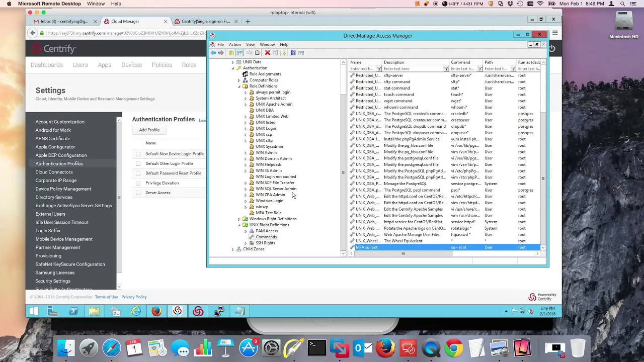Expand the Computer Roles tree node
The image size is (644, 362).
239,80
